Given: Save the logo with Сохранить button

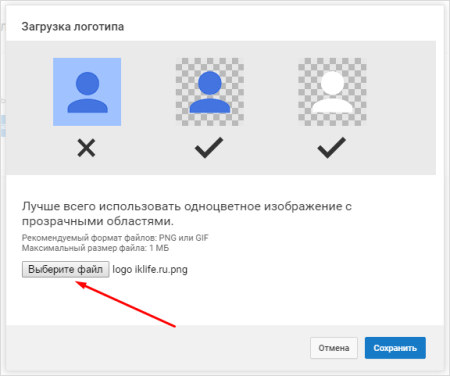Looking at the screenshot, I should click(395, 348).
